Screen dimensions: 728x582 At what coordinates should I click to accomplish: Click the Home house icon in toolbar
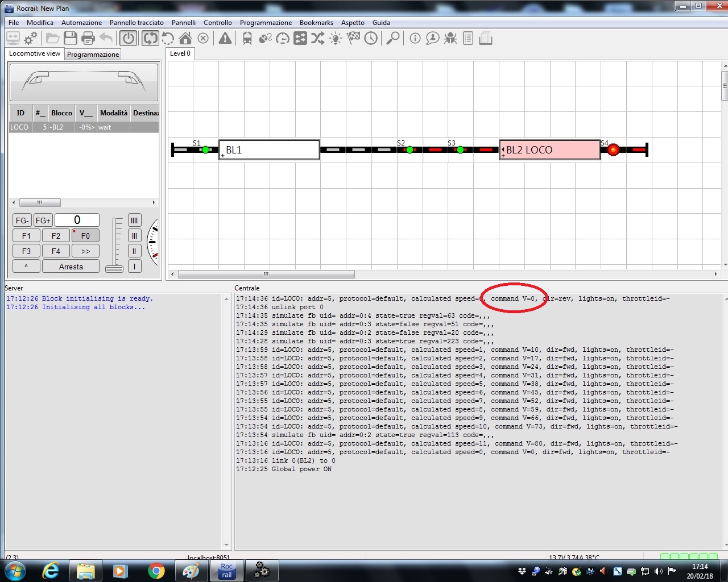(185, 39)
